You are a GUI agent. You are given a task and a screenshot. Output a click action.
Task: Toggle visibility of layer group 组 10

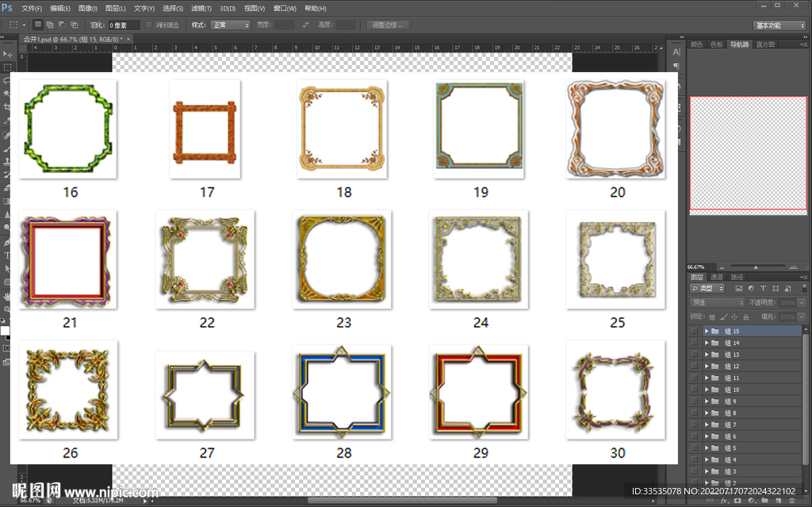click(x=695, y=390)
